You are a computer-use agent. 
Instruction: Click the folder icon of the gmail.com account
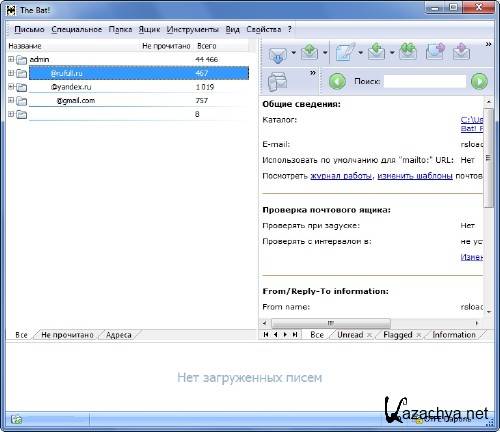pos(22,101)
